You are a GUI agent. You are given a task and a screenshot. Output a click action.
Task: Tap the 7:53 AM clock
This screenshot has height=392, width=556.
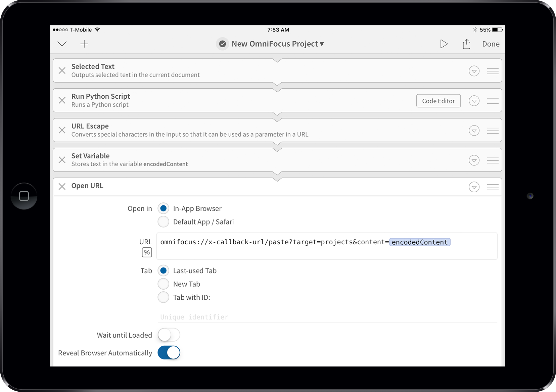click(278, 30)
